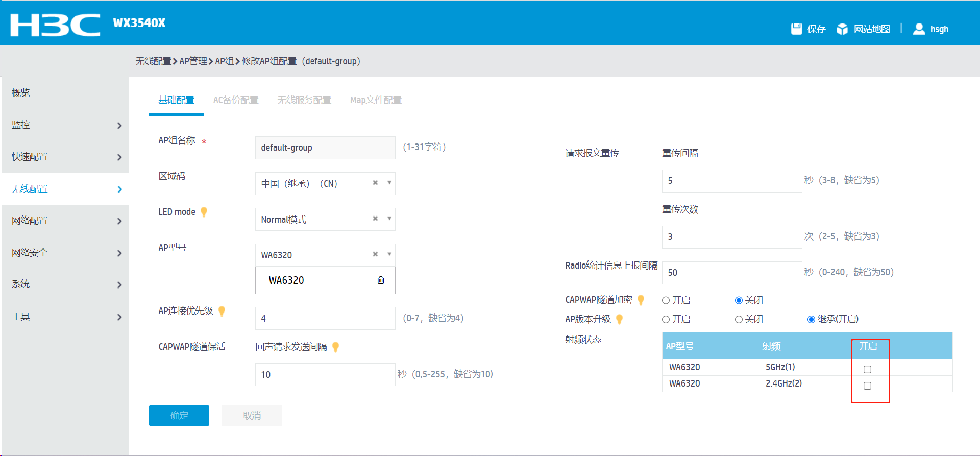980x456 pixels.
Task: Open the site map cube icon
Action: (842, 29)
